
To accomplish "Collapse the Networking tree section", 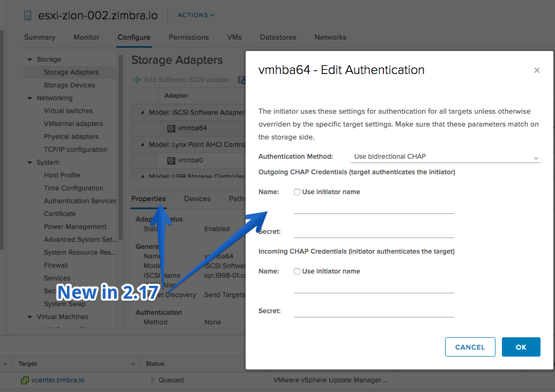I will pyautogui.click(x=29, y=98).
